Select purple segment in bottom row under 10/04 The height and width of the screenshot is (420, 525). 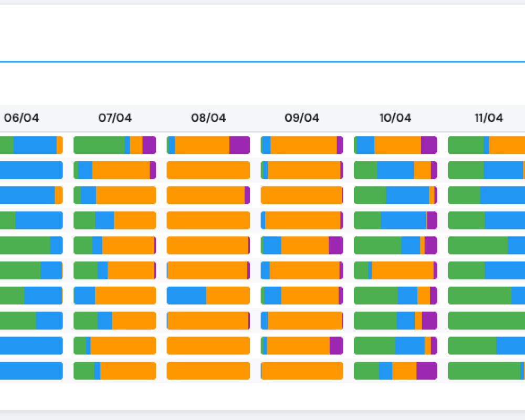coord(426,371)
